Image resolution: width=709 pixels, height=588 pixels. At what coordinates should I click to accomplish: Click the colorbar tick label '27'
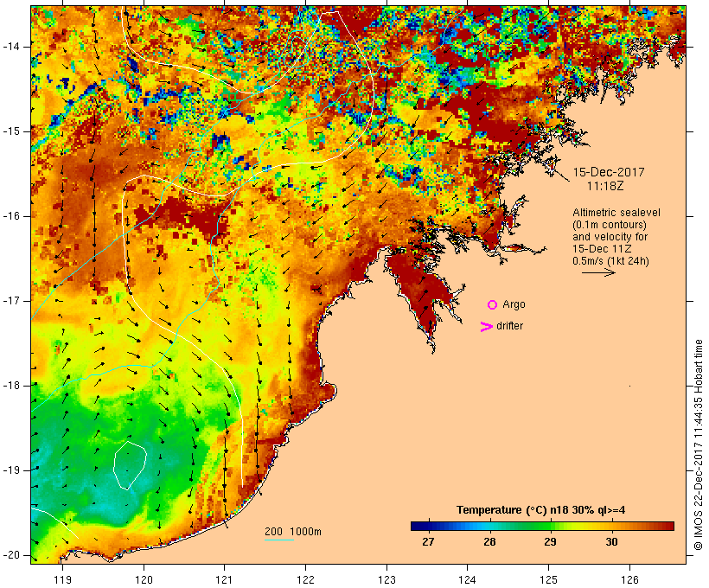click(428, 542)
